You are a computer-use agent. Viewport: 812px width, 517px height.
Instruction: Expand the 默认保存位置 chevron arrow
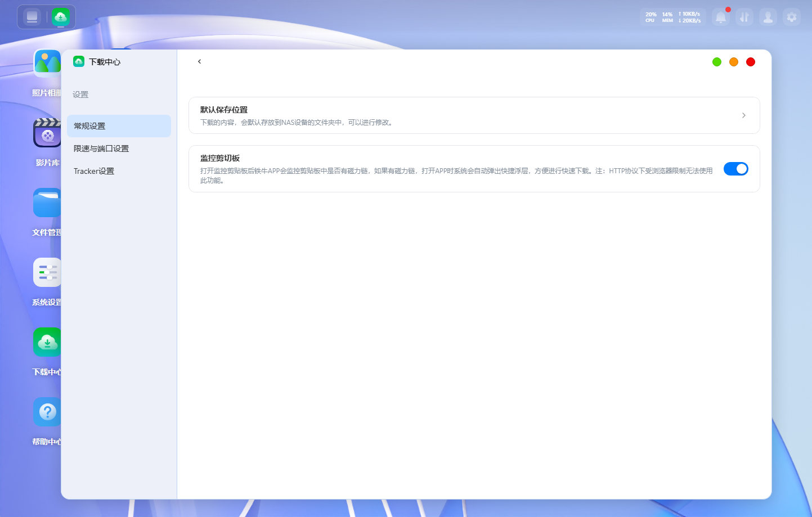click(x=743, y=115)
